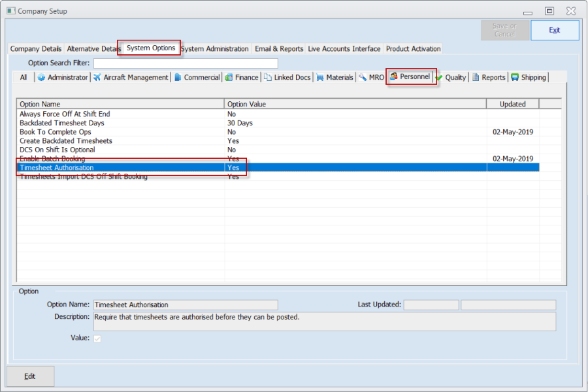Click the Administrator gear icon
This screenshot has height=392, width=588.
pyautogui.click(x=41, y=77)
